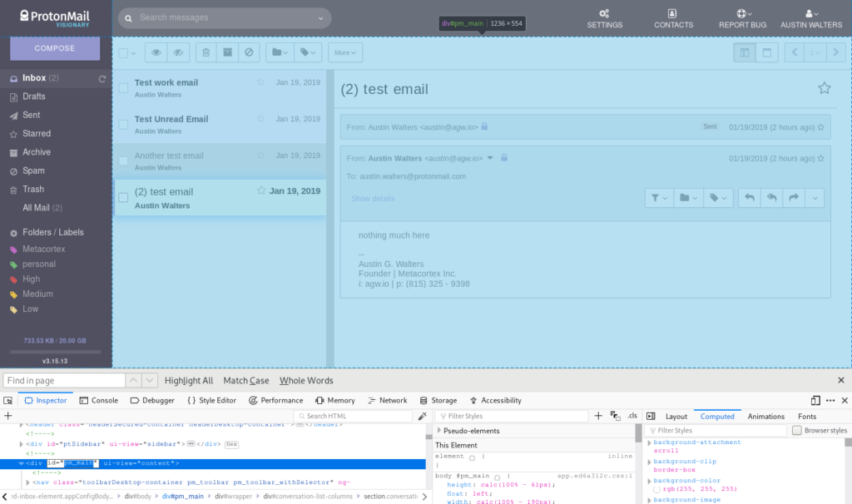Viewport: 852px width, 504px height.
Task: Move selected email to Trash
Action: [205, 52]
